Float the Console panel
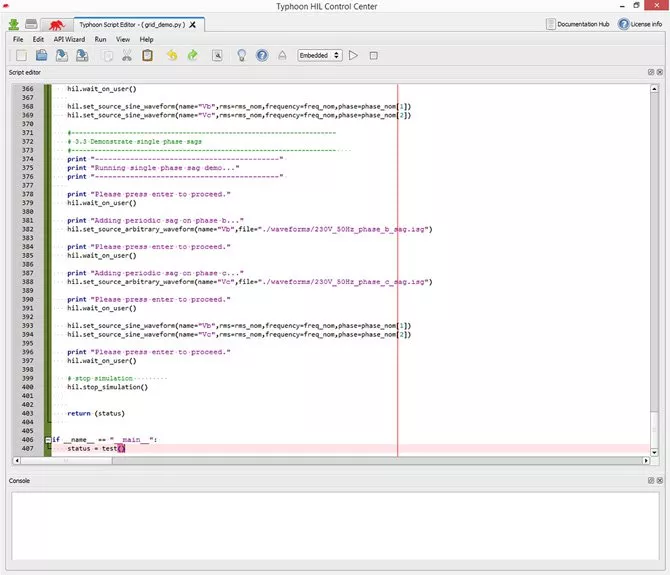The image size is (670, 575). [x=651, y=481]
